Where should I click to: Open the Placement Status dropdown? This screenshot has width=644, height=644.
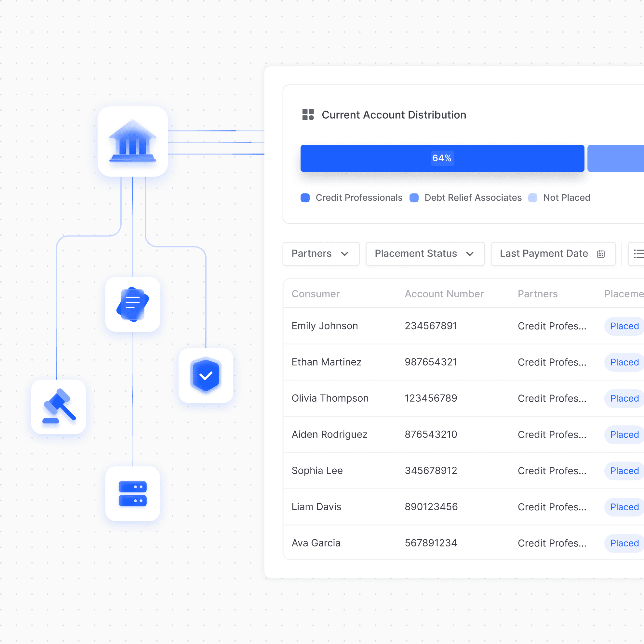click(x=425, y=254)
